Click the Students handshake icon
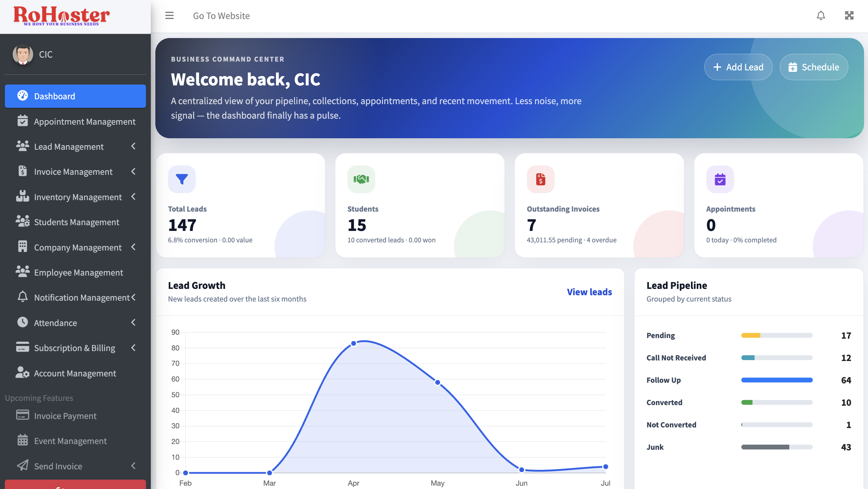This screenshot has width=868, height=489. 361,179
